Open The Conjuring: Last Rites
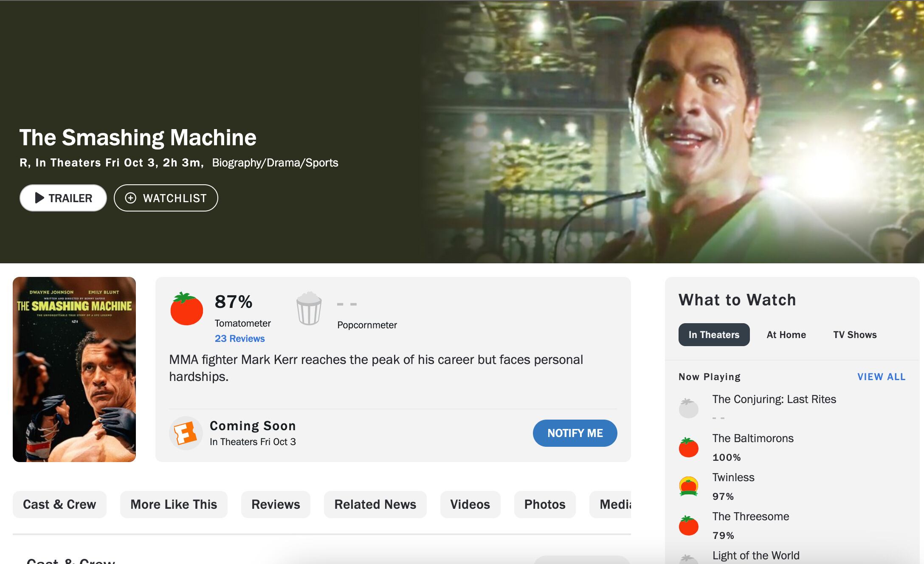Image resolution: width=924 pixels, height=564 pixels. [774, 399]
